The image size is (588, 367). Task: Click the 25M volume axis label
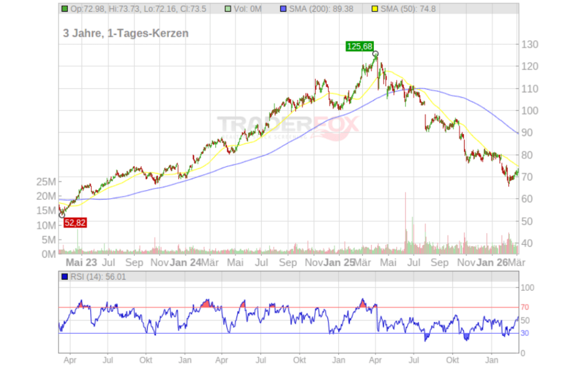pos(45,181)
